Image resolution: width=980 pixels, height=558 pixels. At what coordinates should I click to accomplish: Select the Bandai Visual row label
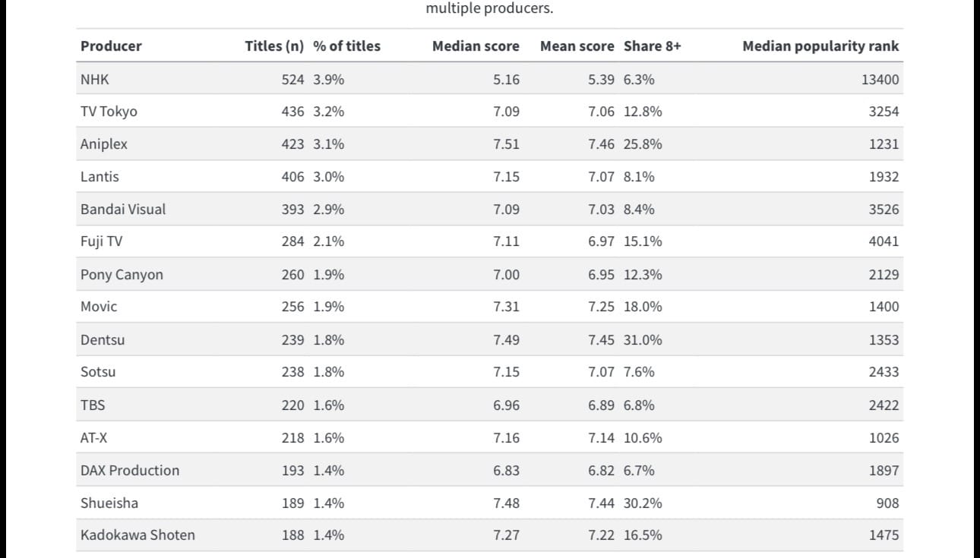(x=123, y=210)
